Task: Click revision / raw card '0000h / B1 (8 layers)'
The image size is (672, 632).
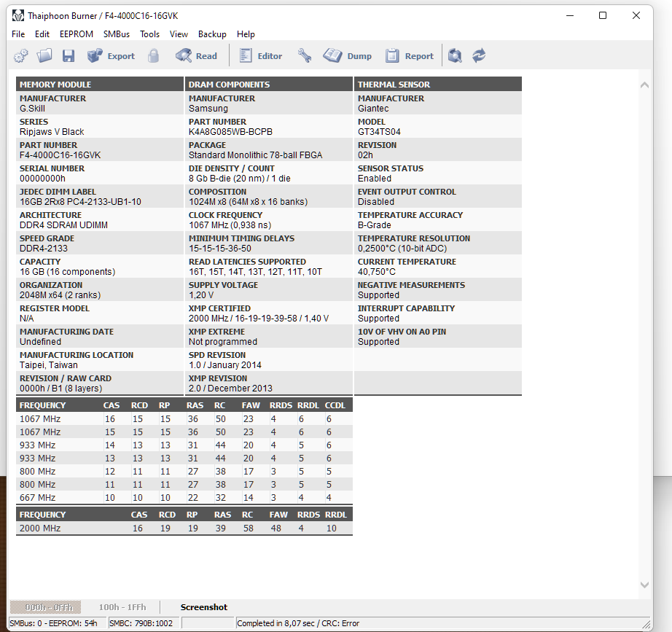Action: click(60, 388)
